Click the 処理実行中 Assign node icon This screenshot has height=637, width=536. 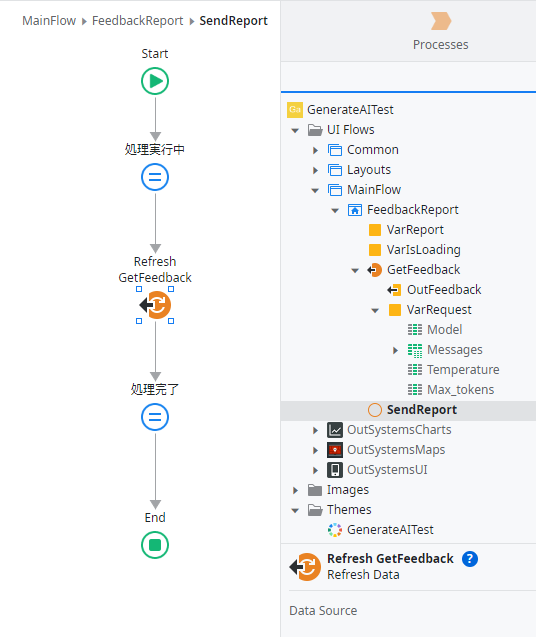155,177
